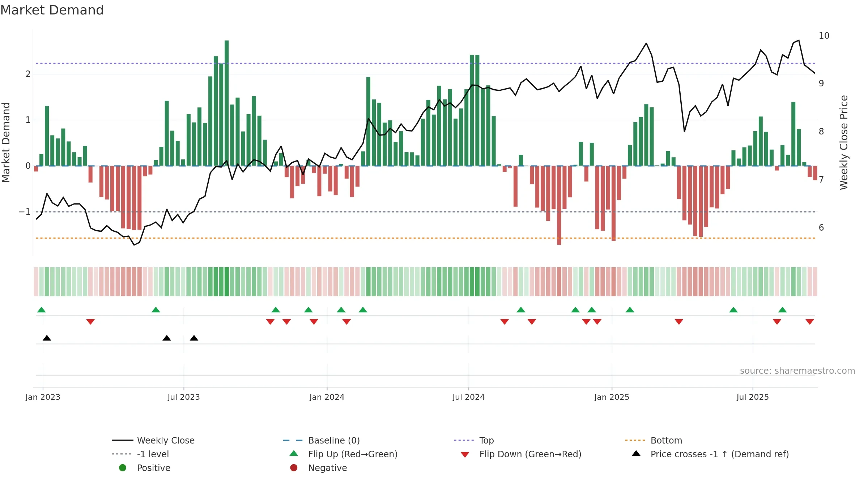Toggle Flip Up (Red→Green) legend entry
This screenshot has width=868, height=488.
click(x=344, y=454)
